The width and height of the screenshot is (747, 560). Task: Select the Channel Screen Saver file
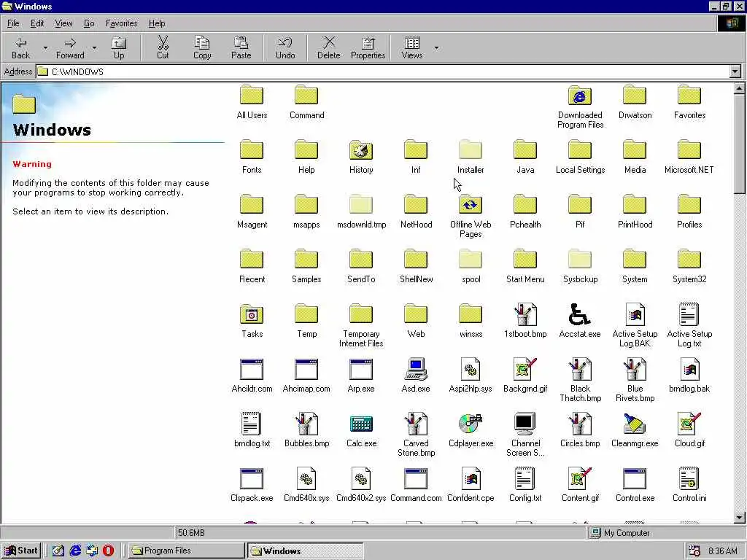[x=525, y=424]
